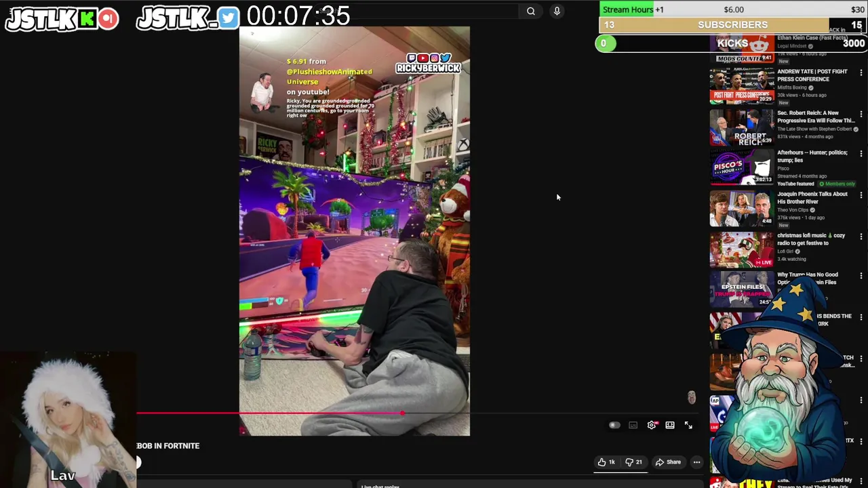Click the Lav webcam overlay

(x=68, y=420)
